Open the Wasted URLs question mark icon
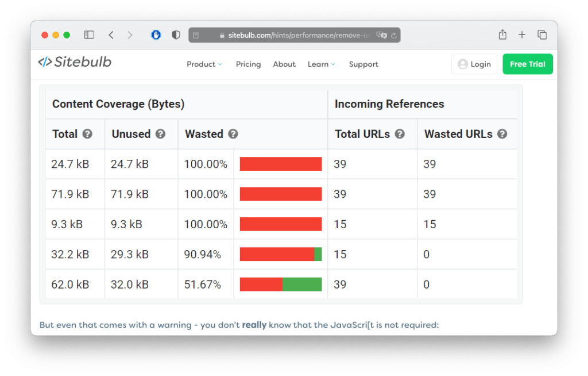The image size is (588, 376). [x=502, y=134]
